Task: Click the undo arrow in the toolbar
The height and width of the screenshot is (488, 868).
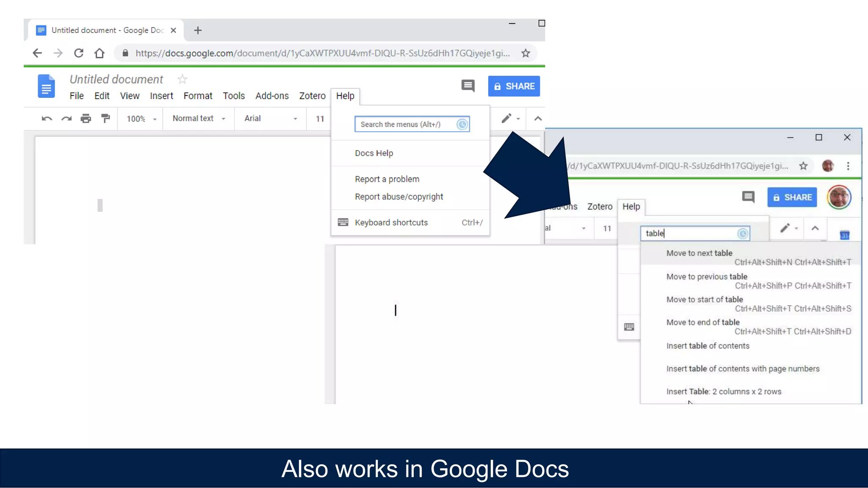Action: pyautogui.click(x=47, y=119)
